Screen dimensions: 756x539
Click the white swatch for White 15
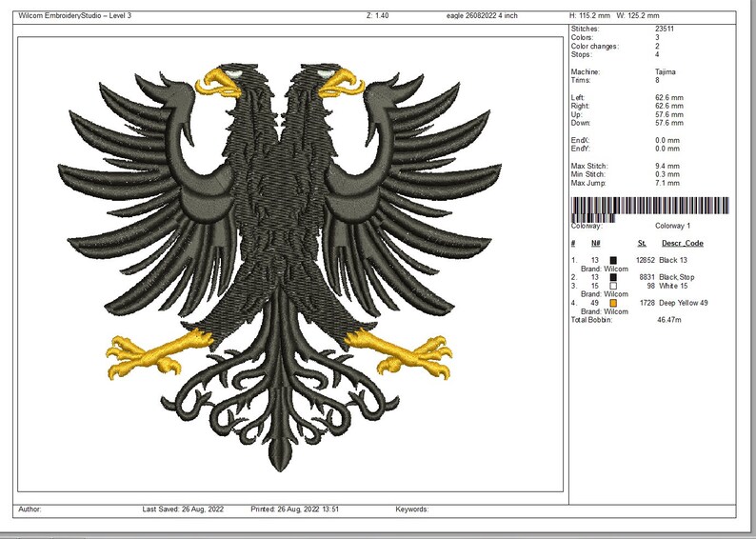coord(613,286)
